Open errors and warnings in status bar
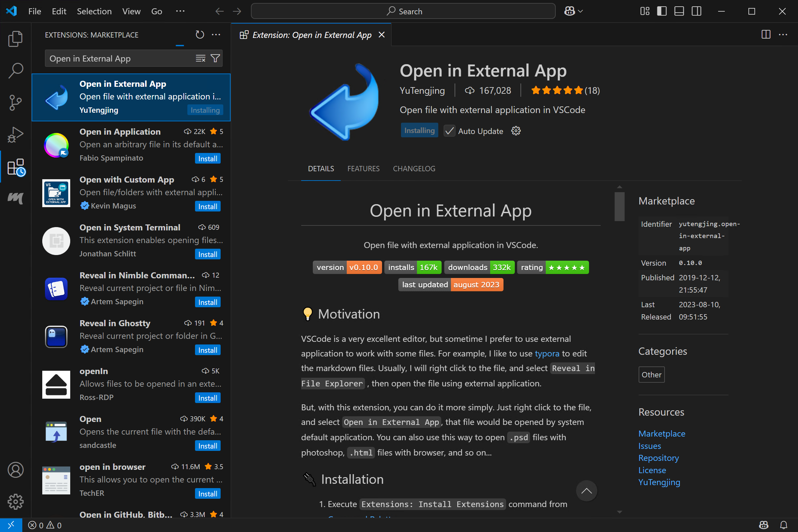 point(45,525)
